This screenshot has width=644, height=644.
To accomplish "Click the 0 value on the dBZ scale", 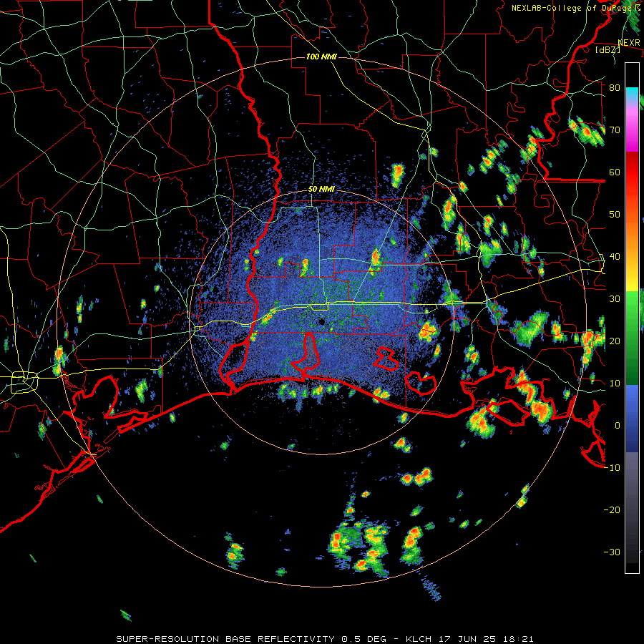I will point(618,426).
